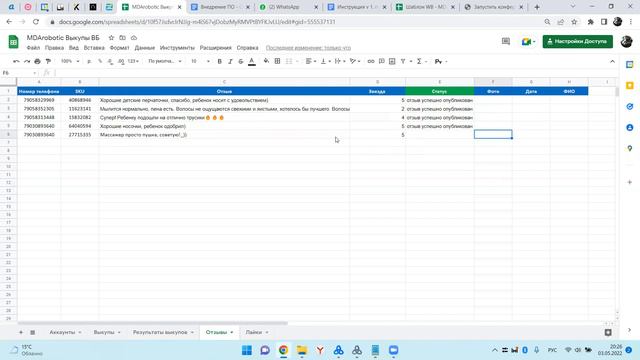Open Tasks in the side panel
The height and width of the screenshot is (360, 640).
tap(629, 107)
